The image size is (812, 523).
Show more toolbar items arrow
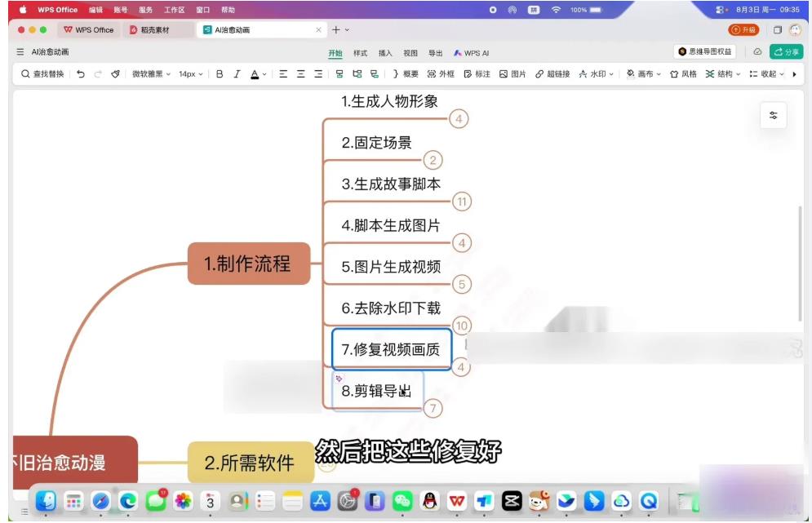coord(794,74)
